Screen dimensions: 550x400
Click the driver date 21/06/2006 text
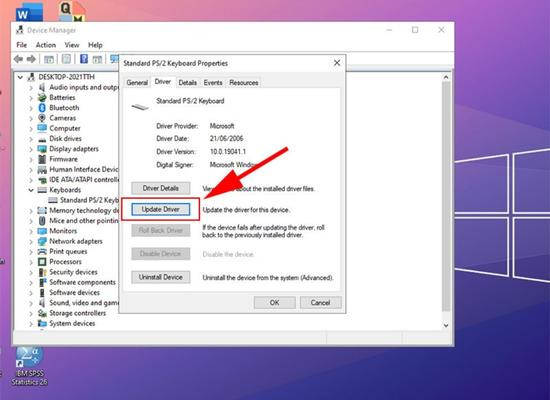(x=227, y=139)
